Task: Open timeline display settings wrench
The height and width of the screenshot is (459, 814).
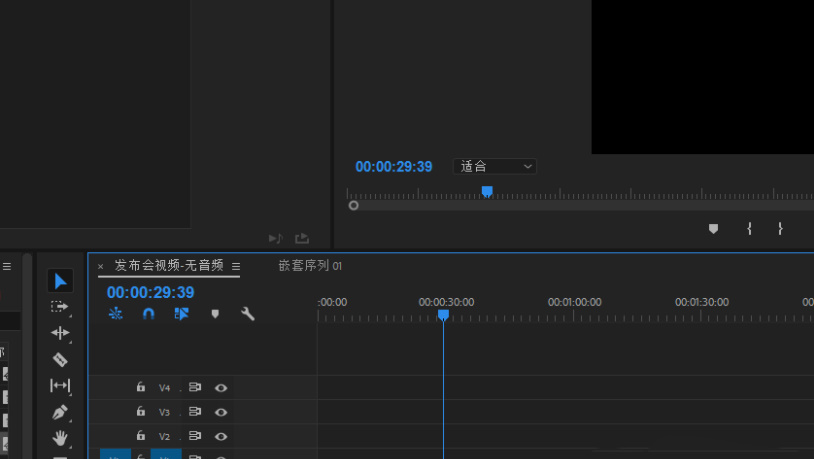Action: (248, 314)
